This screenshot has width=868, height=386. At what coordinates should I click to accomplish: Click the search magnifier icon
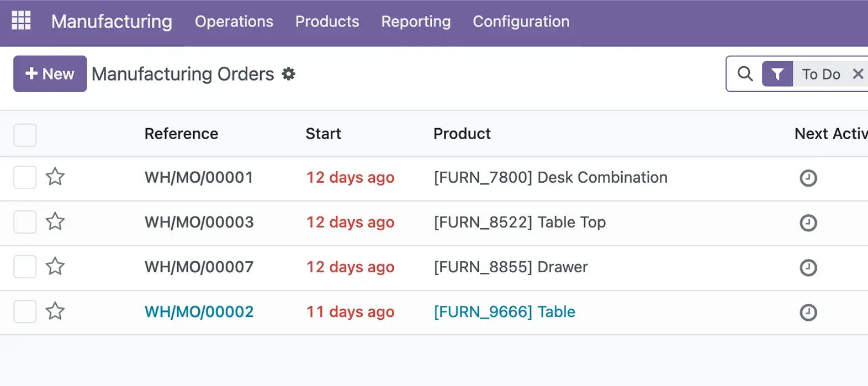click(x=745, y=74)
